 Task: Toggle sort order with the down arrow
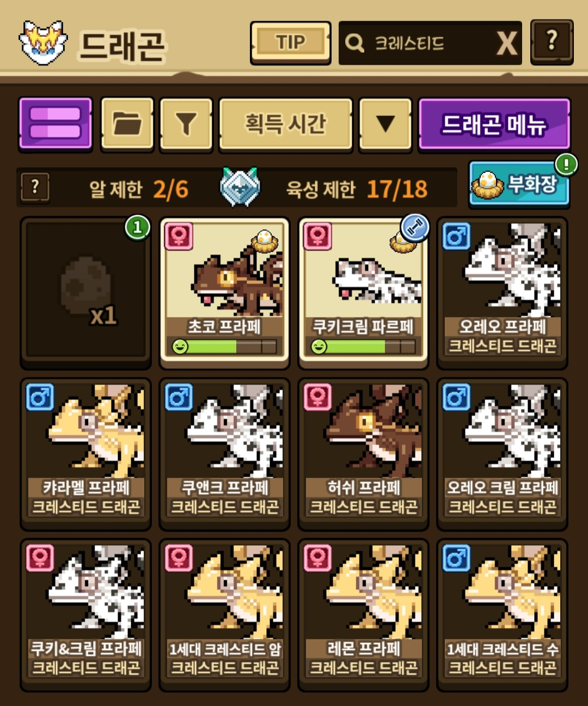(385, 124)
